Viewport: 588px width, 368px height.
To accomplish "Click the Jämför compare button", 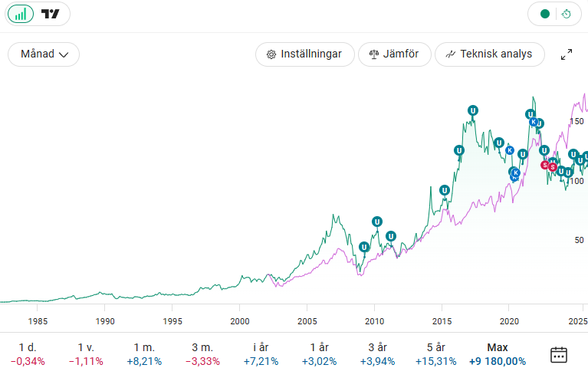I will [x=394, y=54].
